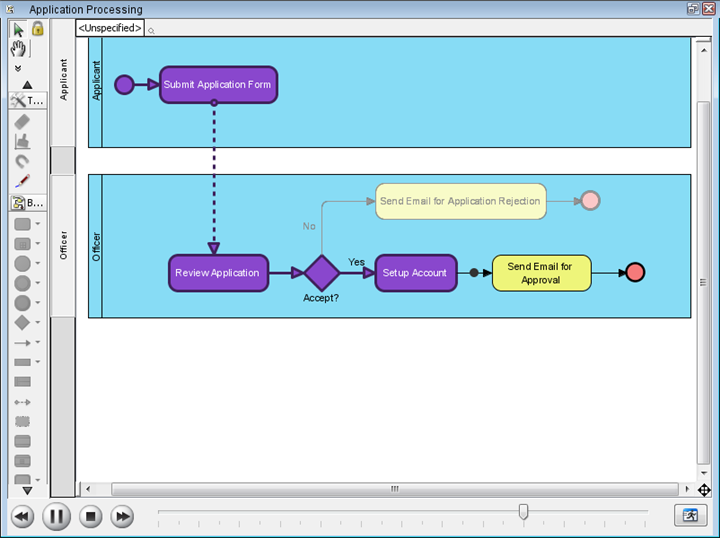The width and height of the screenshot is (720, 538).
Task: Click the rewind playback button
Action: [x=22, y=516]
